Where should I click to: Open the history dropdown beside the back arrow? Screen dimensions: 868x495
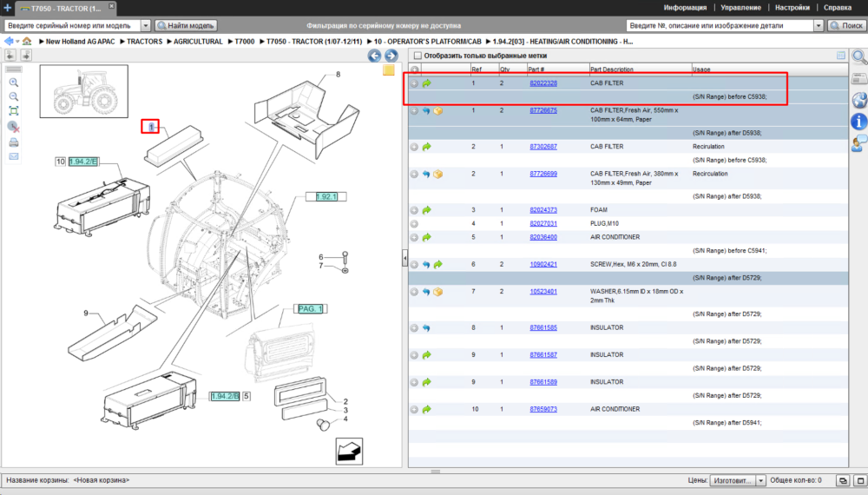tap(17, 42)
